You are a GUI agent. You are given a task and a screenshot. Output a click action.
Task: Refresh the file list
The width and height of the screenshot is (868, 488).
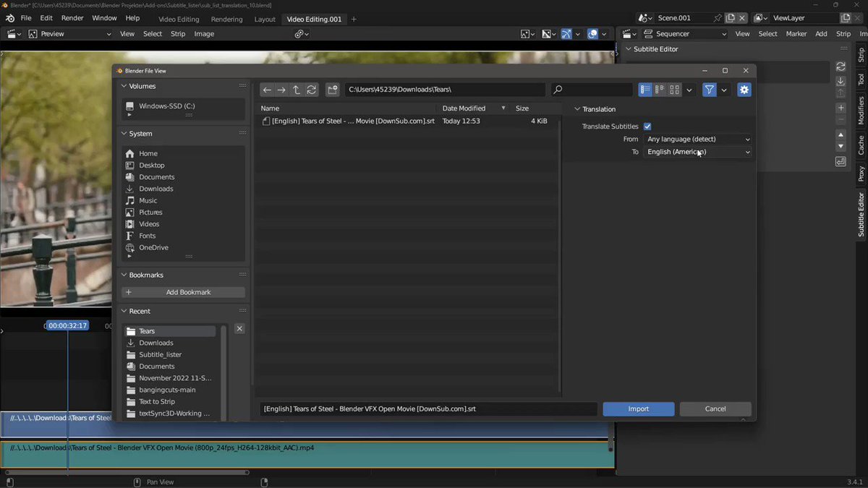tap(312, 90)
